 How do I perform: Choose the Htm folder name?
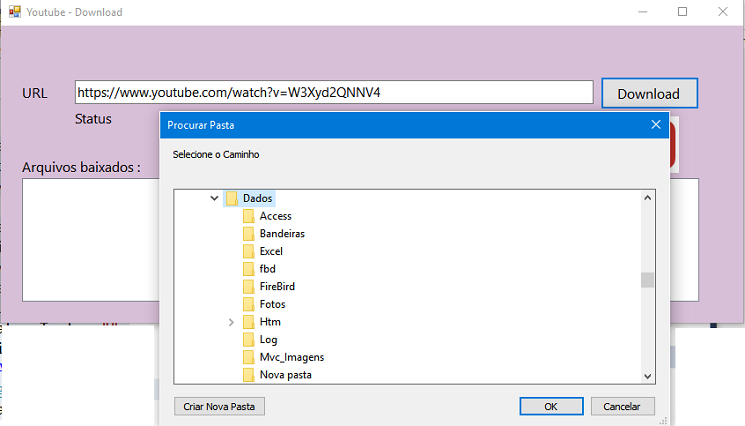coord(270,322)
